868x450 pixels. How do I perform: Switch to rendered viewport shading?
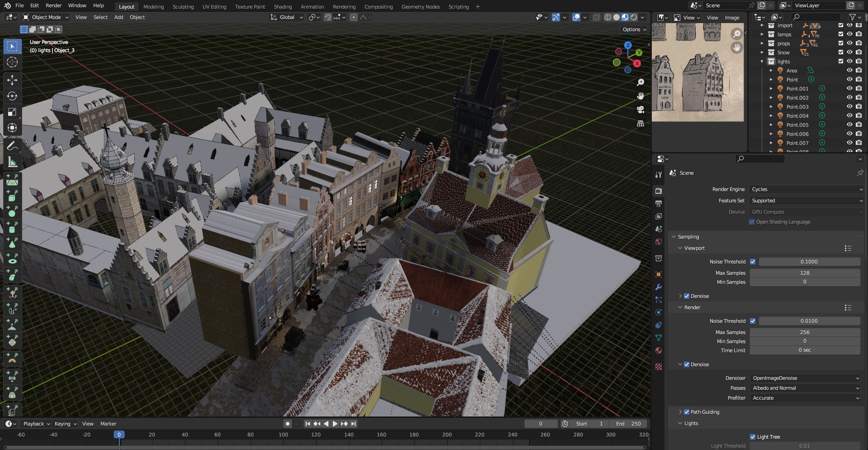click(634, 17)
